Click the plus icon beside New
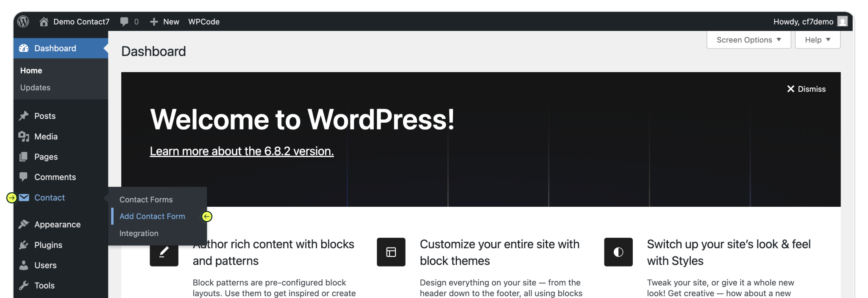868x298 pixels. [154, 22]
